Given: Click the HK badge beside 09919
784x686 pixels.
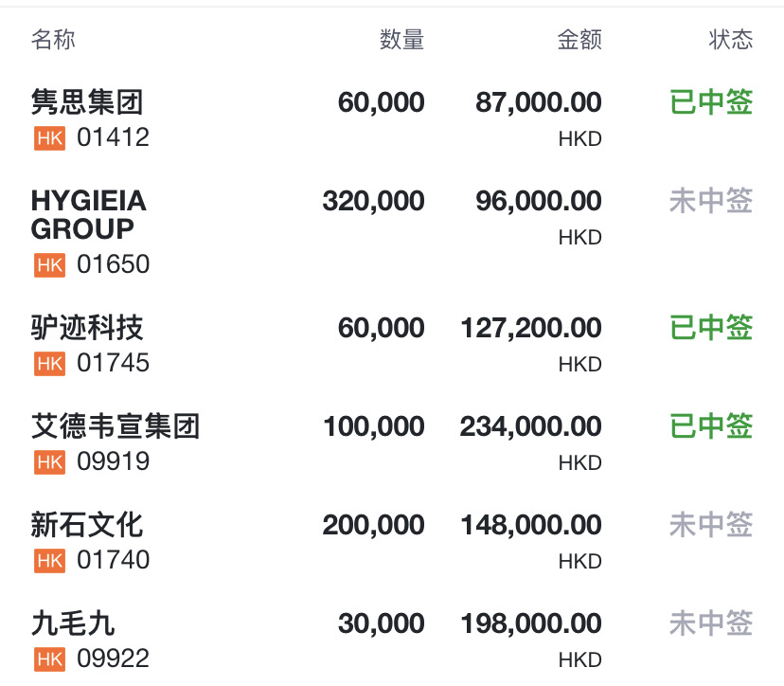Looking at the screenshot, I should (49, 461).
